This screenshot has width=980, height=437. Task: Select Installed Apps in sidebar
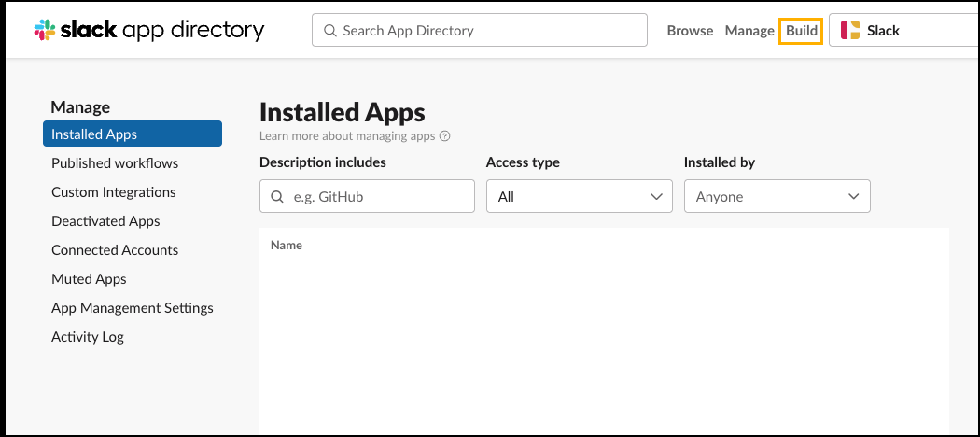(132, 134)
